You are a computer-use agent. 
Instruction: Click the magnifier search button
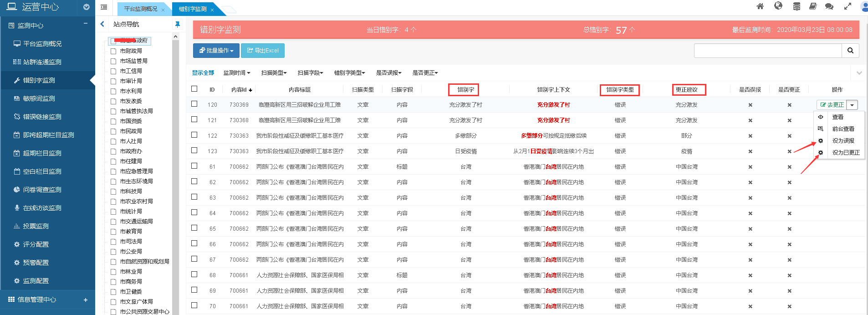(x=850, y=51)
